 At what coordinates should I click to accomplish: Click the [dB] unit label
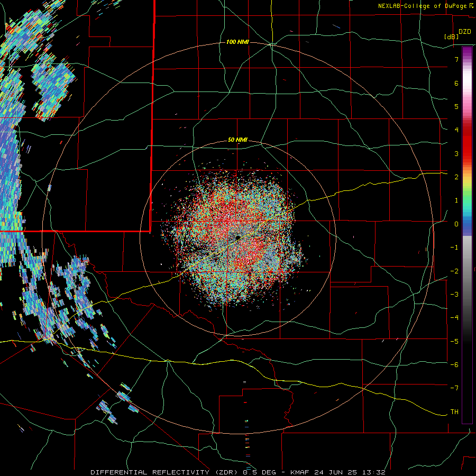(x=451, y=36)
